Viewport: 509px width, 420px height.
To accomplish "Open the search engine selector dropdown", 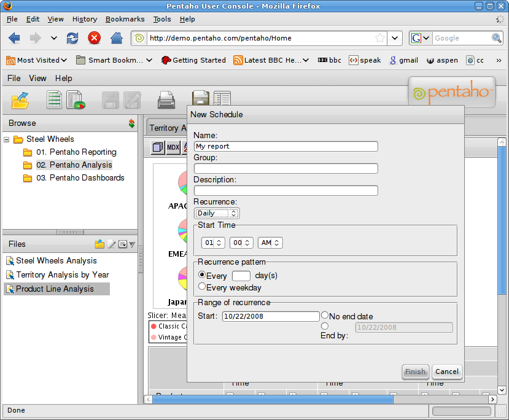I will tap(421, 38).
